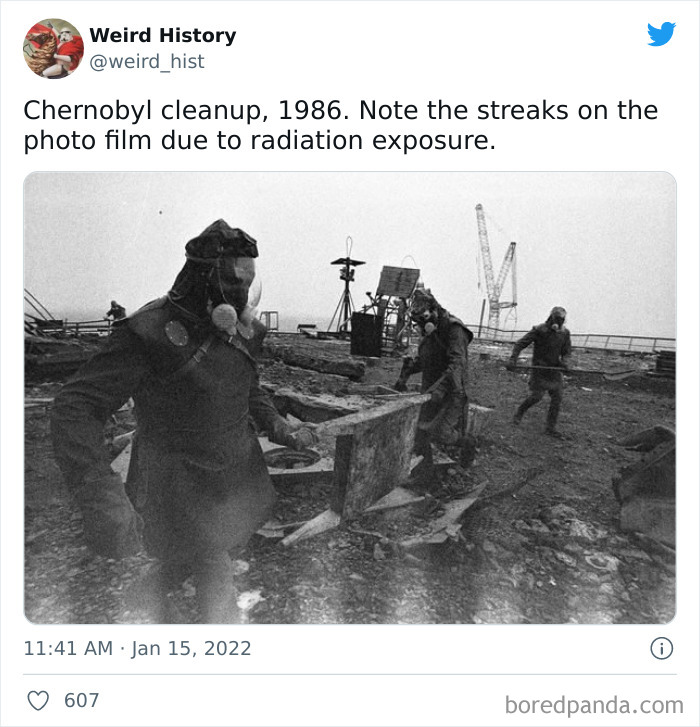Screen dimensions: 700x727
Task: Open the Weird History profile avatar
Action: pos(53,48)
